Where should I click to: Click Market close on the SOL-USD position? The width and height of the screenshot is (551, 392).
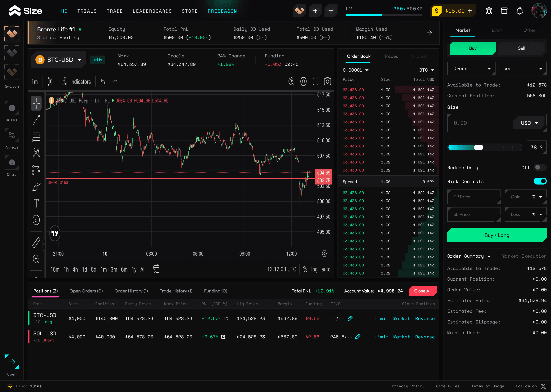click(401, 337)
